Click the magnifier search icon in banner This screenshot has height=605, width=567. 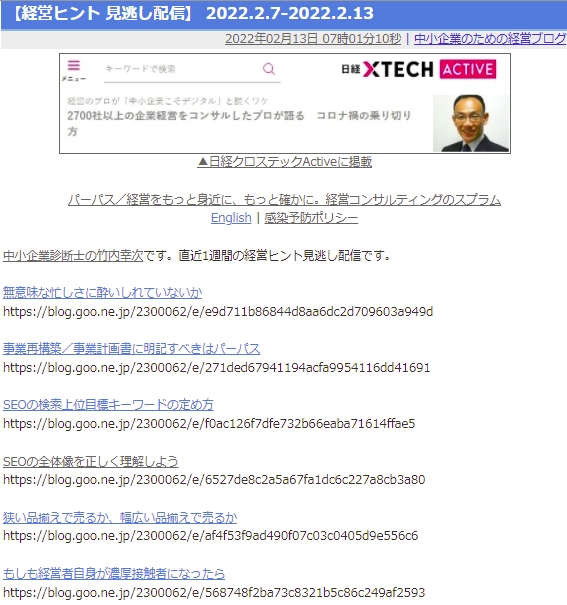coord(269,69)
